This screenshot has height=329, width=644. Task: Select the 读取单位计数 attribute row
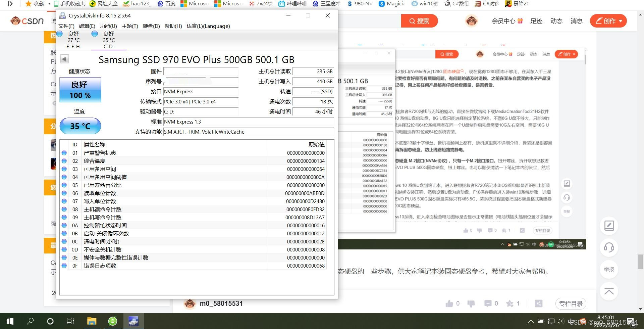(194, 193)
